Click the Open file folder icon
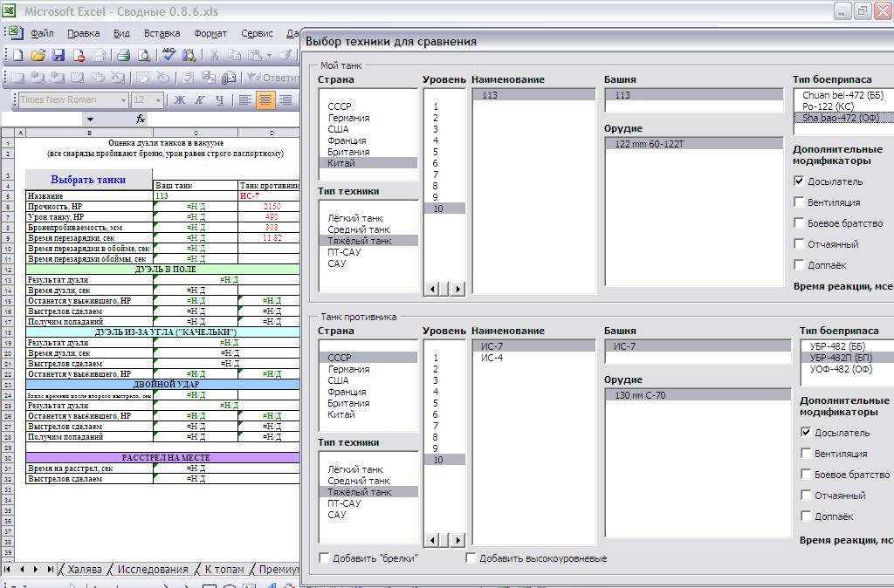 click(x=38, y=55)
